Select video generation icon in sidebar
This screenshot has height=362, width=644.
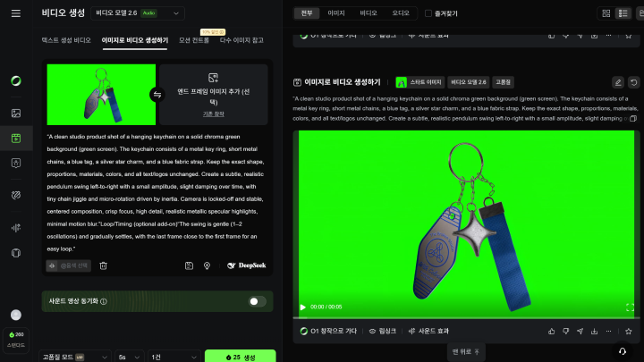(x=16, y=138)
